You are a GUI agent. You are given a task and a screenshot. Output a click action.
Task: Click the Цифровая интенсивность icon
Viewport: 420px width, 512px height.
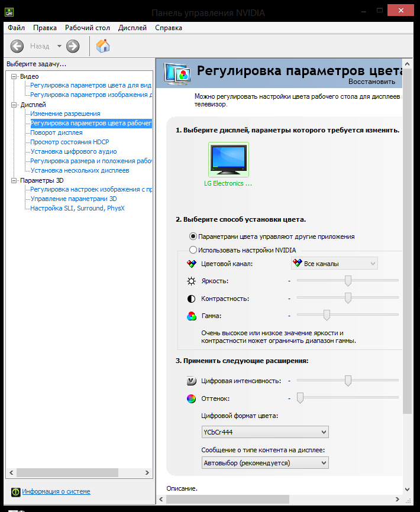coord(192,381)
